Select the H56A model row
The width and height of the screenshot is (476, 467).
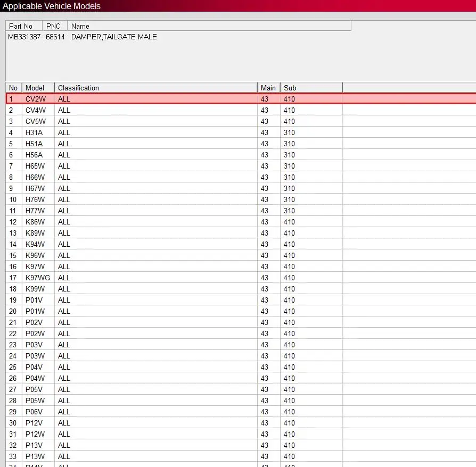pyautogui.click(x=241, y=155)
